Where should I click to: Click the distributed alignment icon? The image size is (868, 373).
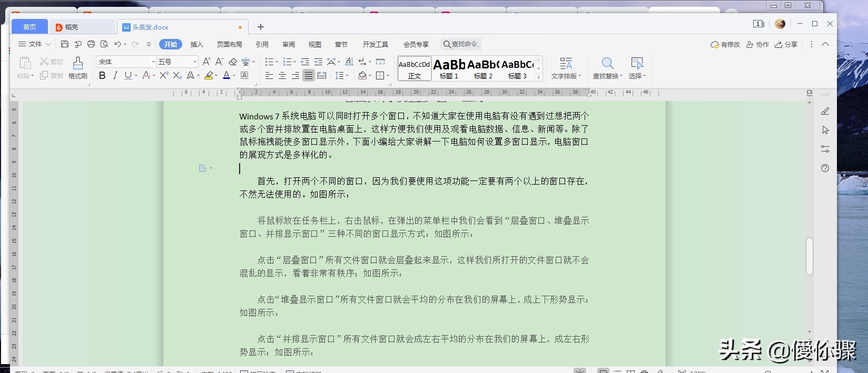click(322, 76)
